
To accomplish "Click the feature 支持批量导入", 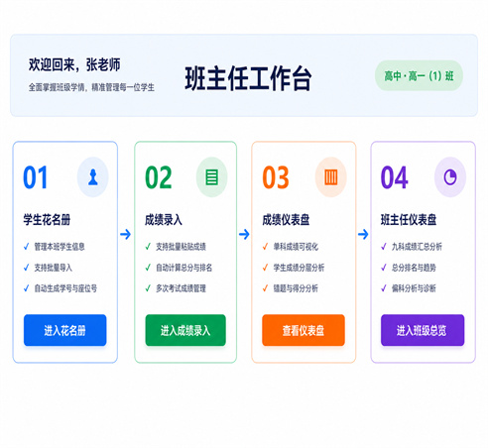I will [x=53, y=268].
